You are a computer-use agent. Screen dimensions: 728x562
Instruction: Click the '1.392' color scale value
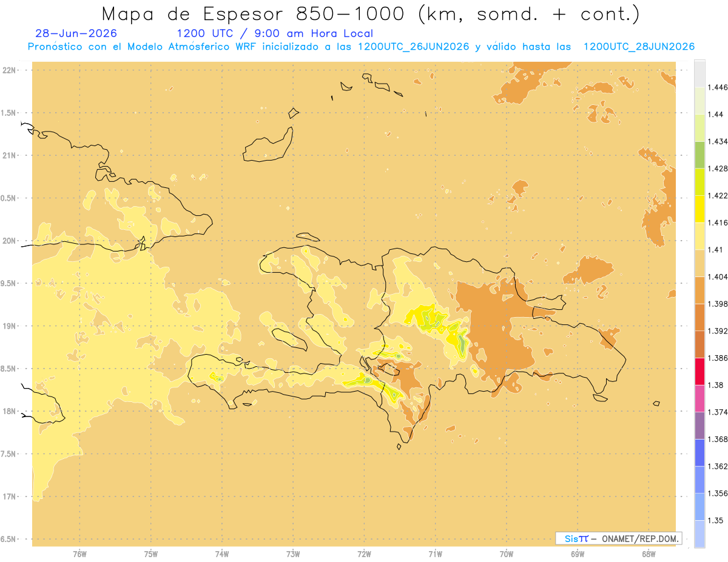click(x=718, y=331)
